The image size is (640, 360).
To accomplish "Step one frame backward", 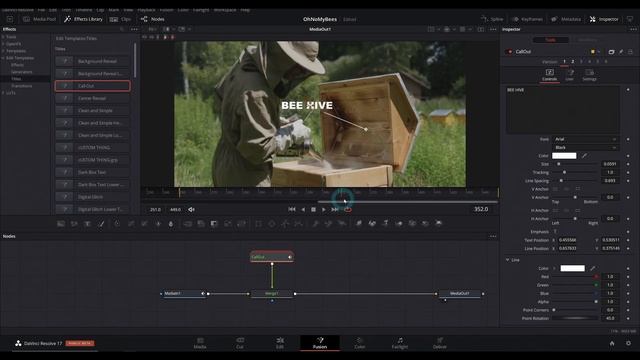I will pyautogui.click(x=303, y=209).
